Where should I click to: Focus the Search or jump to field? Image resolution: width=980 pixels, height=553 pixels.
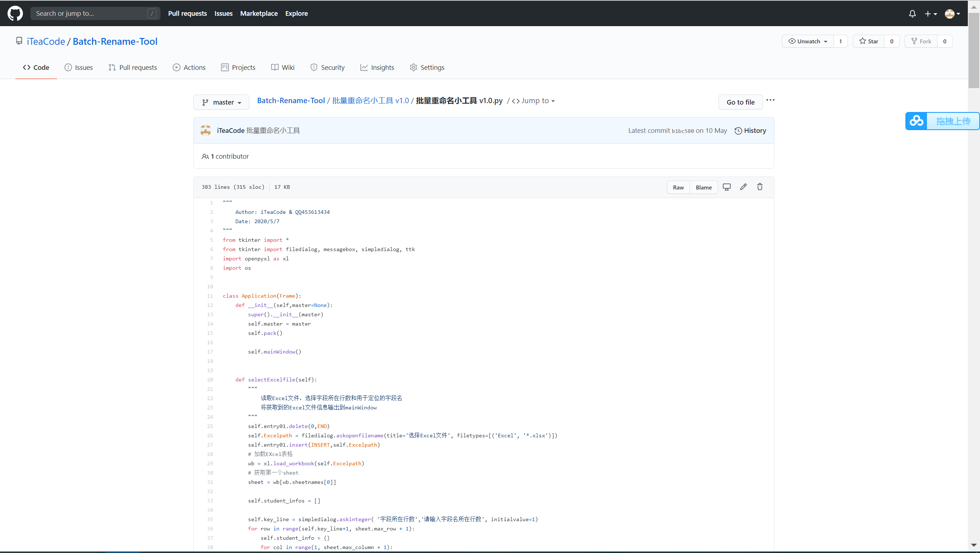click(x=95, y=13)
